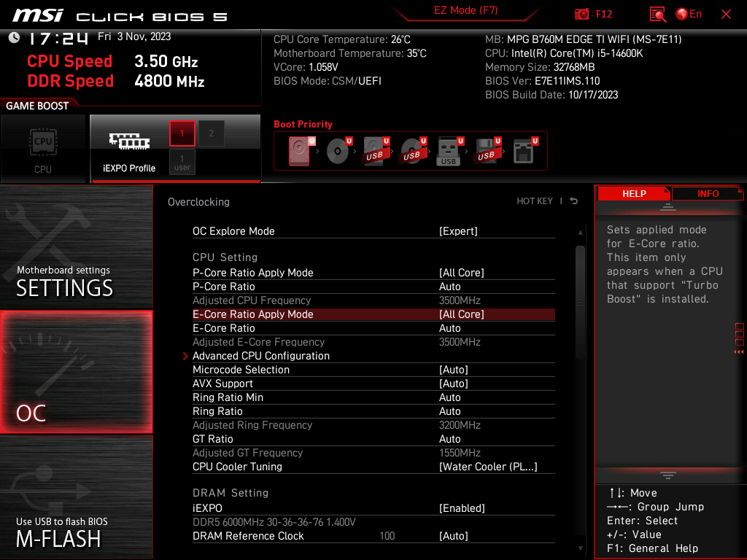This screenshot has width=747, height=560.
Task: Click the DDR5 6000MHz 30-36-36-76 profile text
Action: point(274,522)
